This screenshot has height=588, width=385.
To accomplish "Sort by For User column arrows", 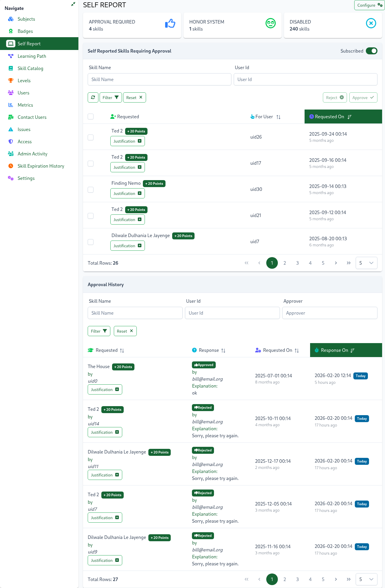I will tap(278, 117).
